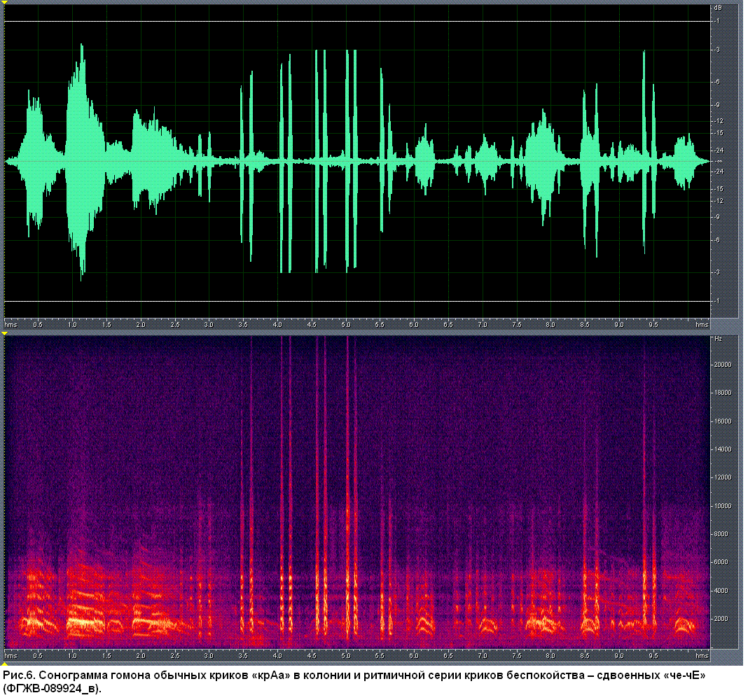Screen dimensions: 748x700
Task: Click the 2000 Hz frequency scale label
Action: pos(722,619)
